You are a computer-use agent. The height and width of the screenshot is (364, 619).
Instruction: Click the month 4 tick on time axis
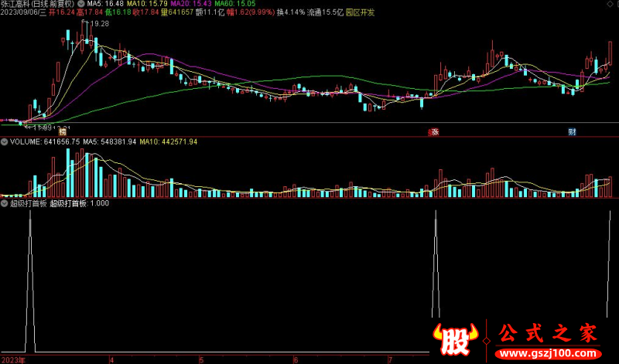[112, 360]
